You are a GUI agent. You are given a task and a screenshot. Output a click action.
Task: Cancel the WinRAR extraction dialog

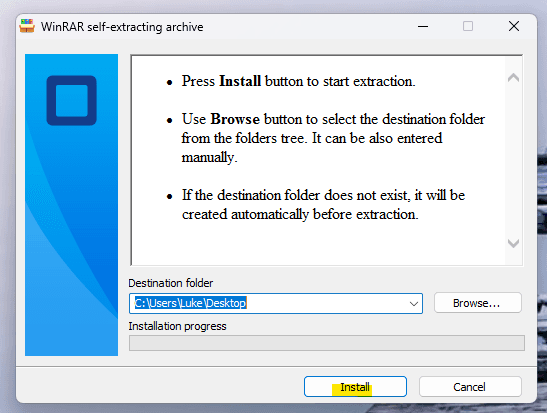(470, 386)
